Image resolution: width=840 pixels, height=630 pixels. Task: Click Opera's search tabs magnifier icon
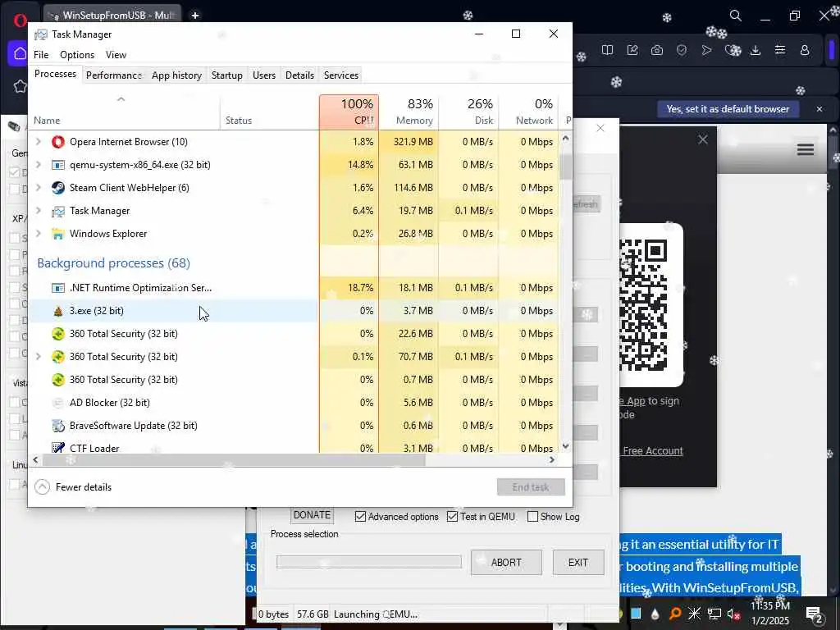[x=736, y=16]
